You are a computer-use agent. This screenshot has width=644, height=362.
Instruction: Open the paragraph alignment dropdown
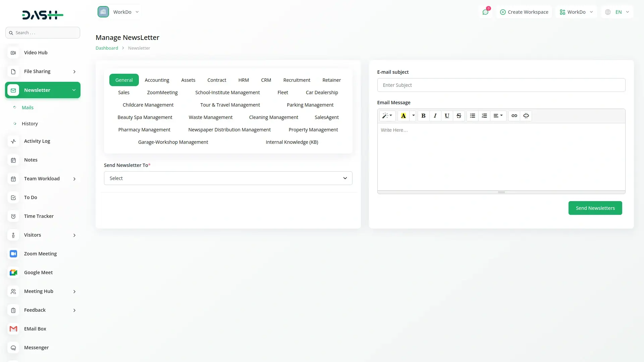tap(498, 116)
